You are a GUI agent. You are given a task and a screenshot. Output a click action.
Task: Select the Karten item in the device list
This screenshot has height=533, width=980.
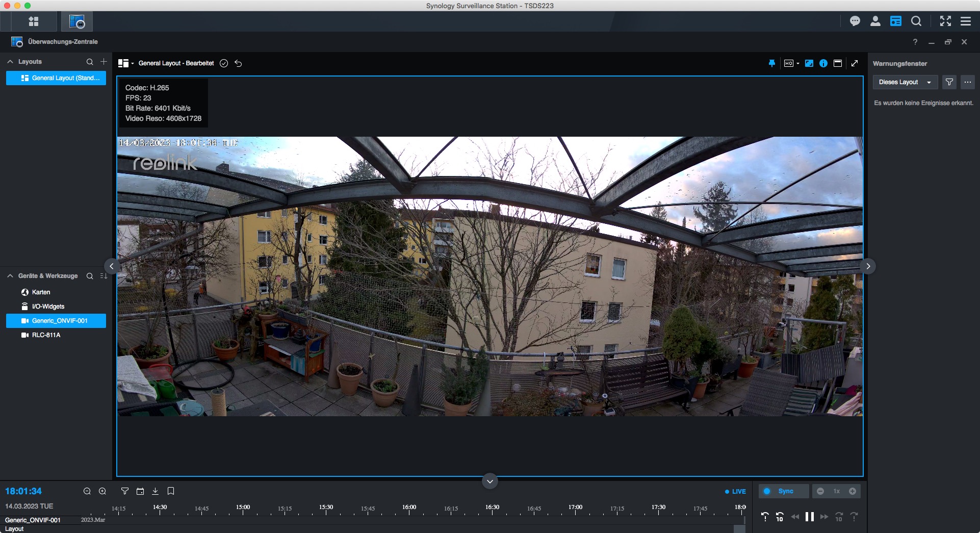(41, 292)
